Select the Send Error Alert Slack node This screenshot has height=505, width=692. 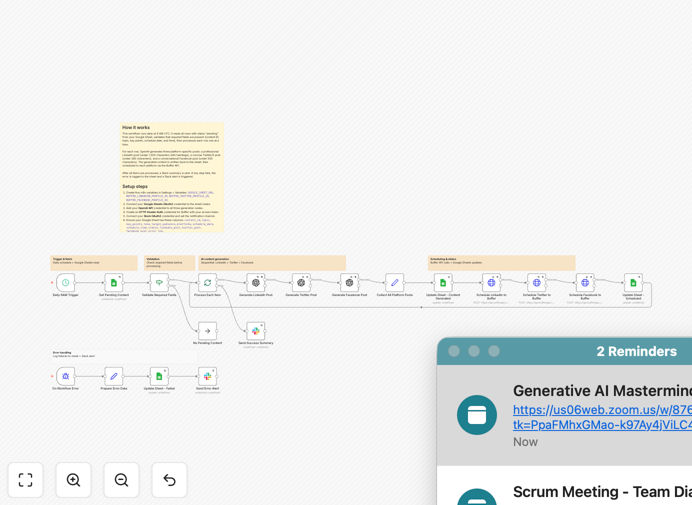207,377
